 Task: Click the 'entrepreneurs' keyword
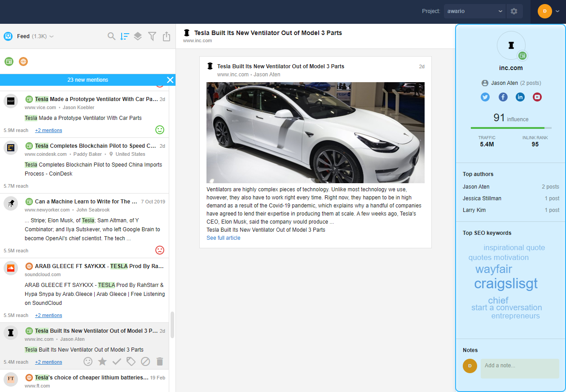coord(515,316)
